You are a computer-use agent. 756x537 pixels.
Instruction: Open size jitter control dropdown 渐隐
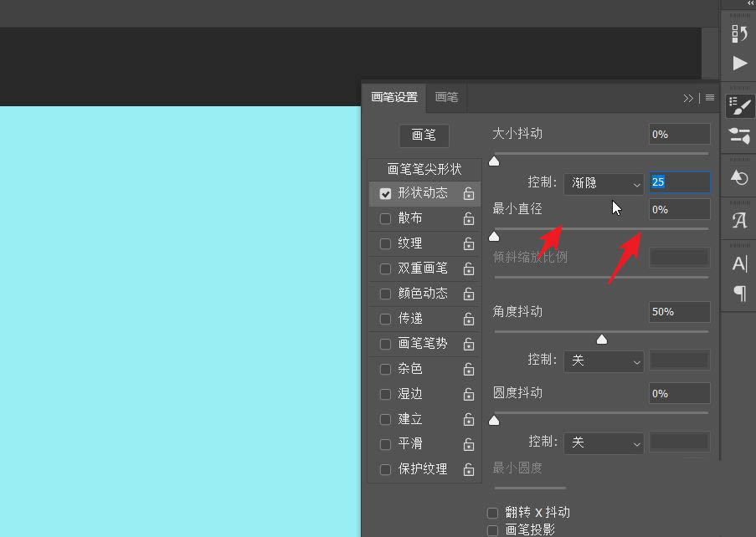pyautogui.click(x=604, y=184)
